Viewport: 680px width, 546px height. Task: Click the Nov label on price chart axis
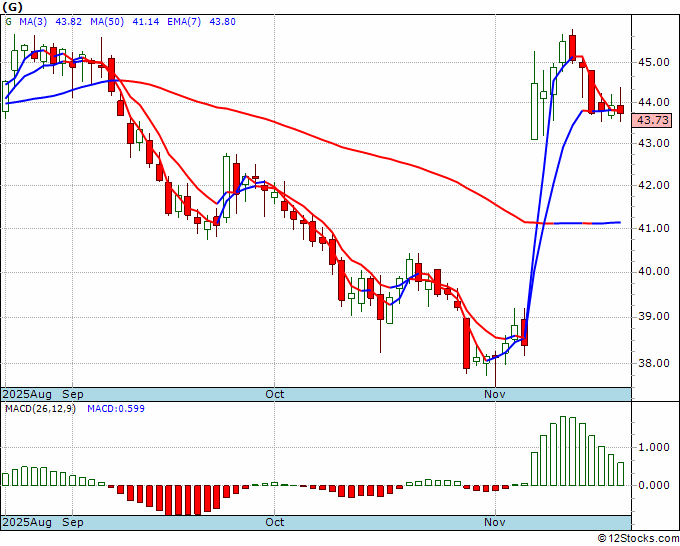click(x=495, y=394)
